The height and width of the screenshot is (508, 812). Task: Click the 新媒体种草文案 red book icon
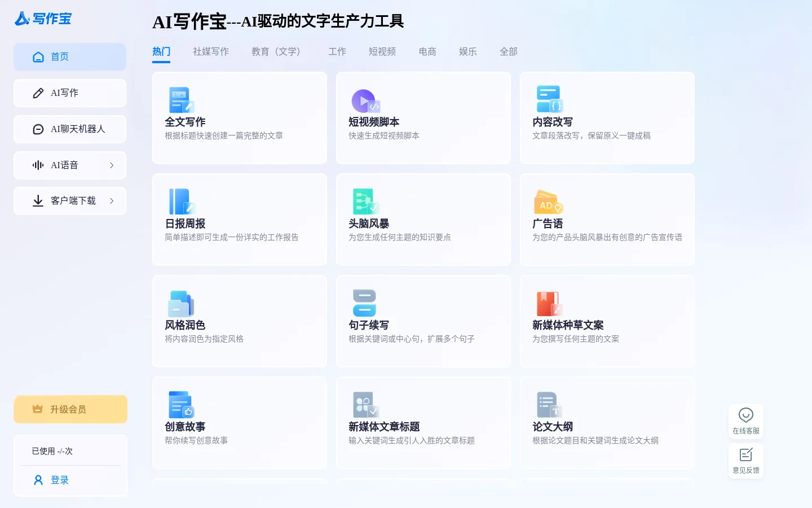tap(549, 304)
